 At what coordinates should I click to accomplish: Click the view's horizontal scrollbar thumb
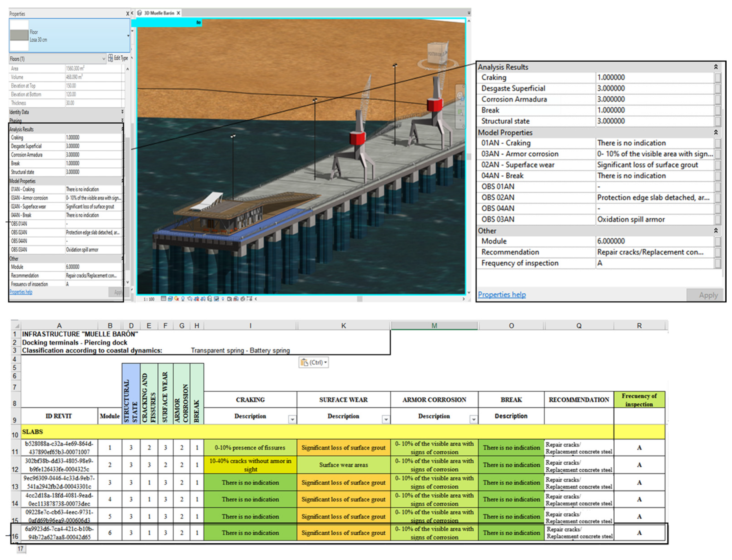[x=359, y=299]
